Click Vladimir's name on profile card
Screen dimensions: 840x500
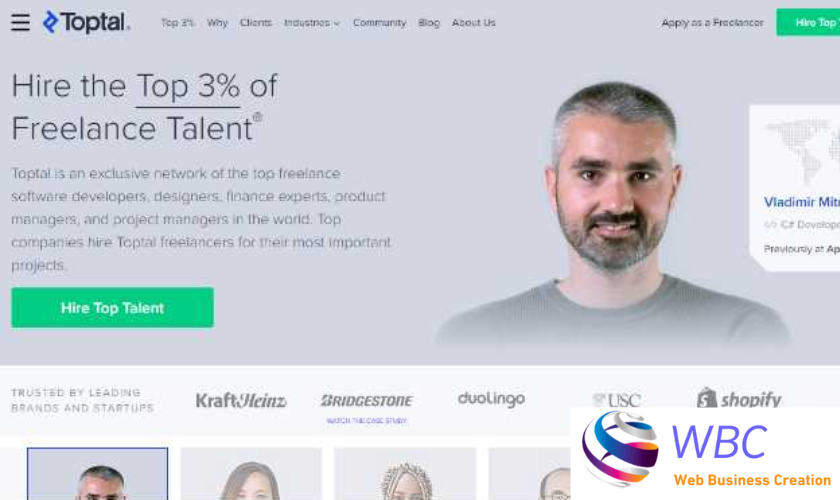pyautogui.click(x=801, y=202)
